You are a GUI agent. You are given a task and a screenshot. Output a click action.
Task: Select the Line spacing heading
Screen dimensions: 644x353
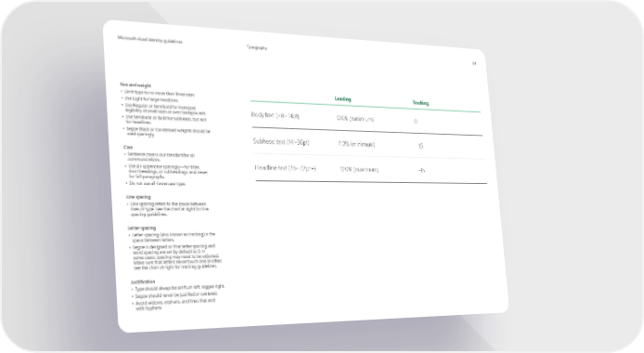[138, 197]
